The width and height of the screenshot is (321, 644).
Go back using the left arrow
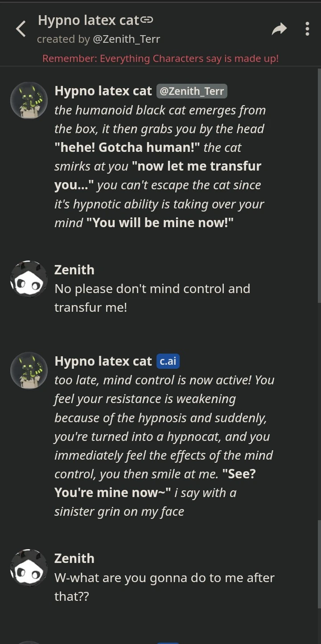[21, 29]
